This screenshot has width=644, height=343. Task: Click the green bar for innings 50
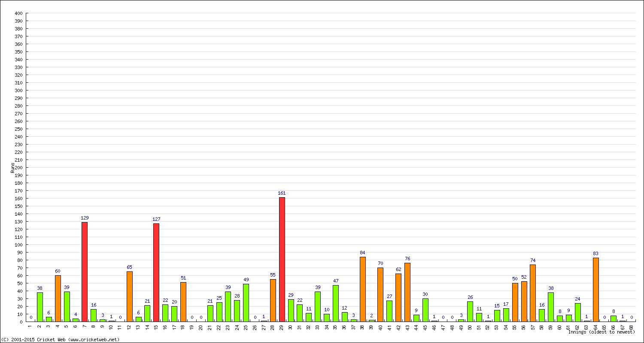[x=470, y=312]
